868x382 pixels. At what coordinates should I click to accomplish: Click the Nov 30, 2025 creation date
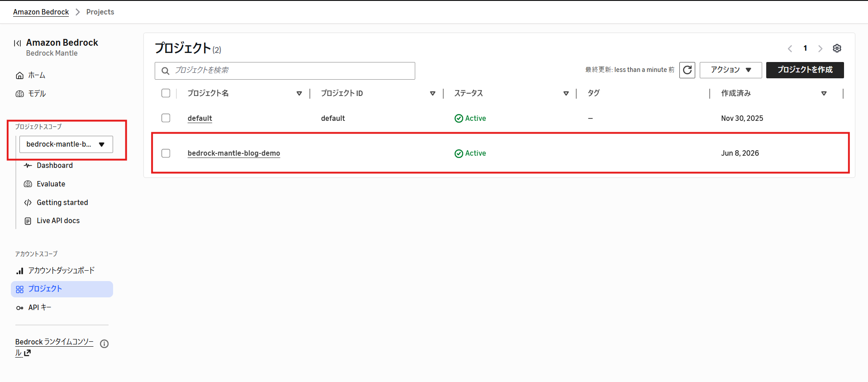point(742,119)
